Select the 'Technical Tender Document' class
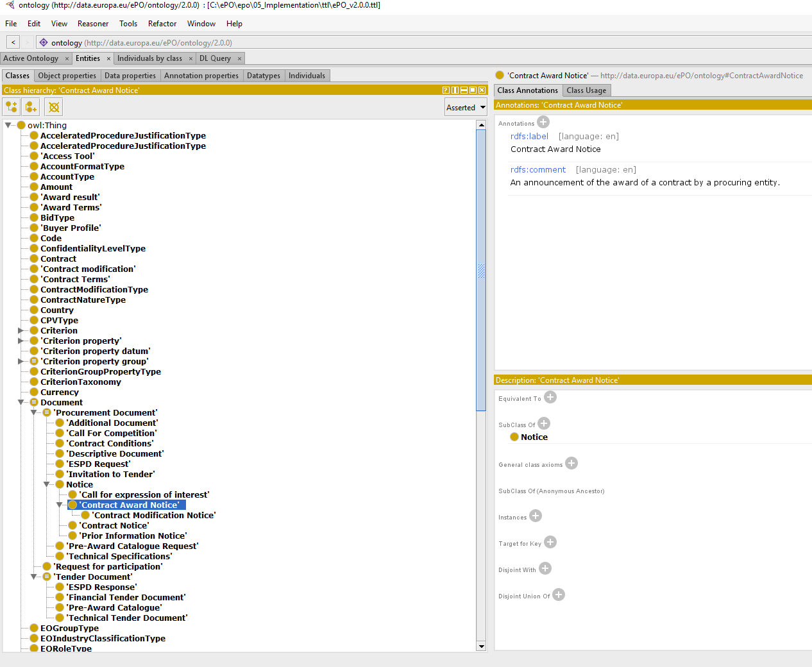The image size is (812, 667). coord(128,618)
